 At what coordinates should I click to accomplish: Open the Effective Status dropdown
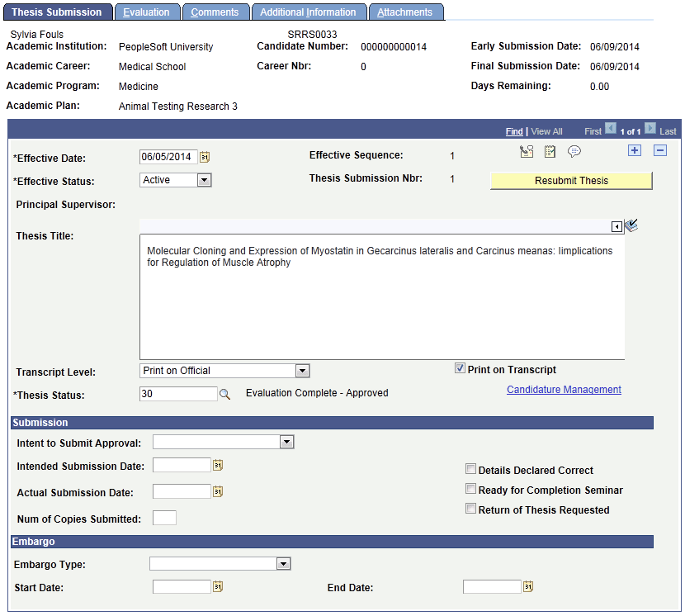[x=204, y=180]
